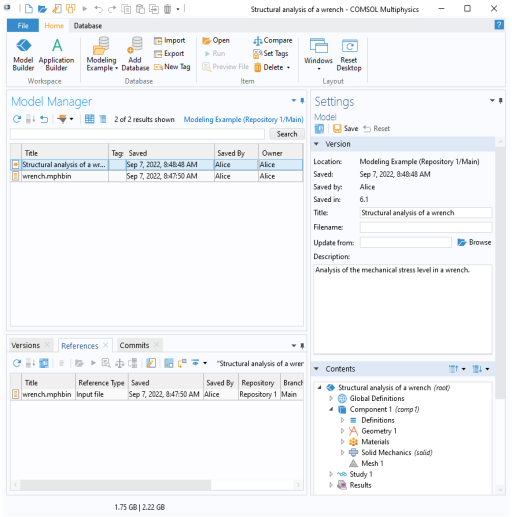
Task: Click the Settings vertical scrollbar
Action: [x=500, y=273]
